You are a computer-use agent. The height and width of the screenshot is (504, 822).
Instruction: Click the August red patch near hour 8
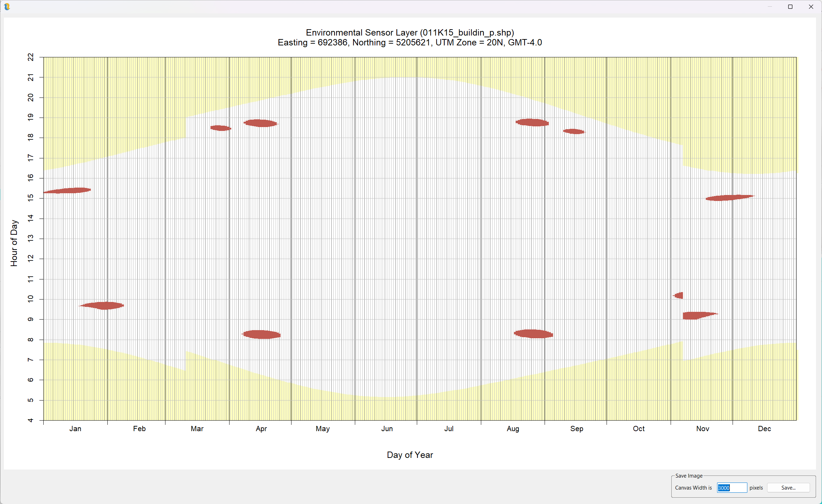tap(534, 334)
